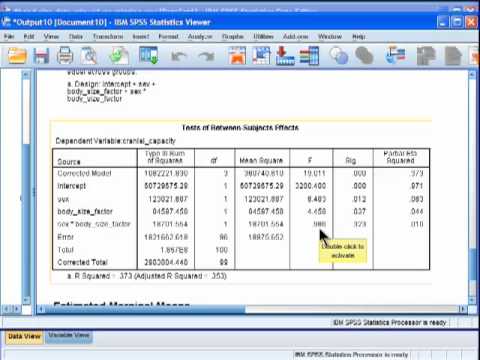Click the Corrected Total row label

click(83, 262)
